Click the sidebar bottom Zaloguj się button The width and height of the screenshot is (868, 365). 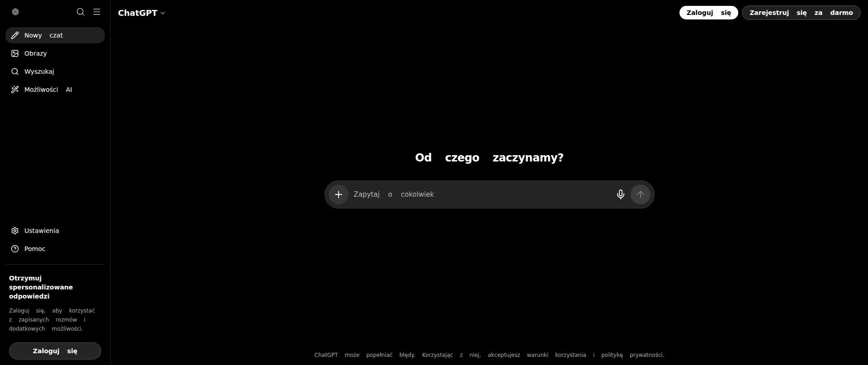tap(55, 351)
